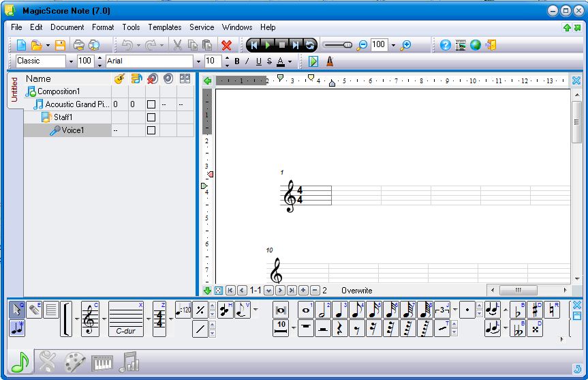Image resolution: width=588 pixels, height=380 pixels.
Task: Open the Arial font dropdown
Action: 198,61
